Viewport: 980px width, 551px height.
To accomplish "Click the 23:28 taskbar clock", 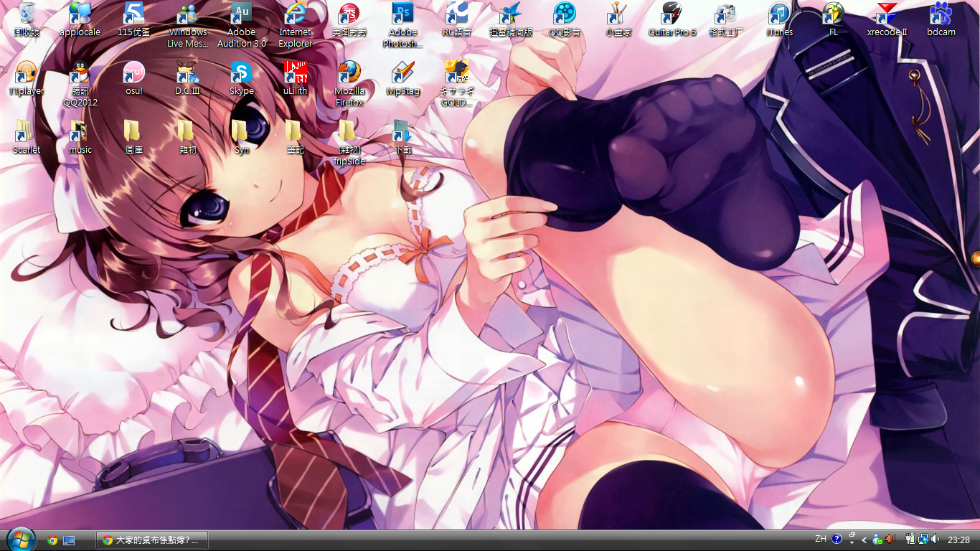I will click(958, 540).
